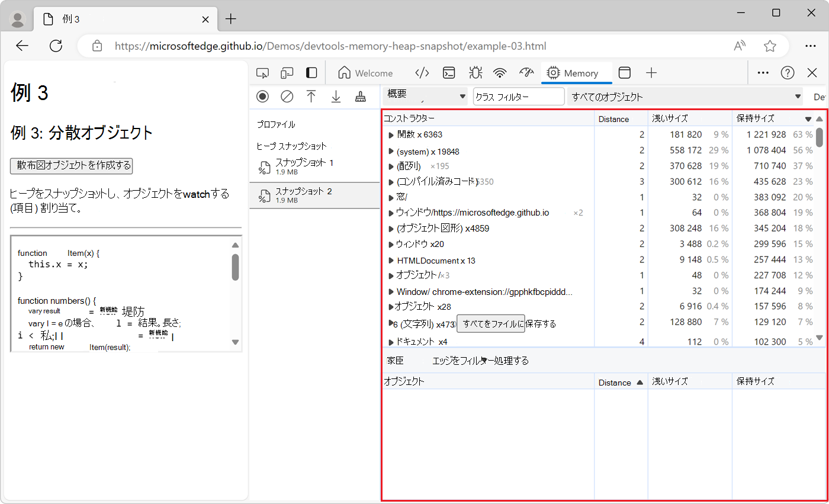Click the record heap snapshot button

263,97
